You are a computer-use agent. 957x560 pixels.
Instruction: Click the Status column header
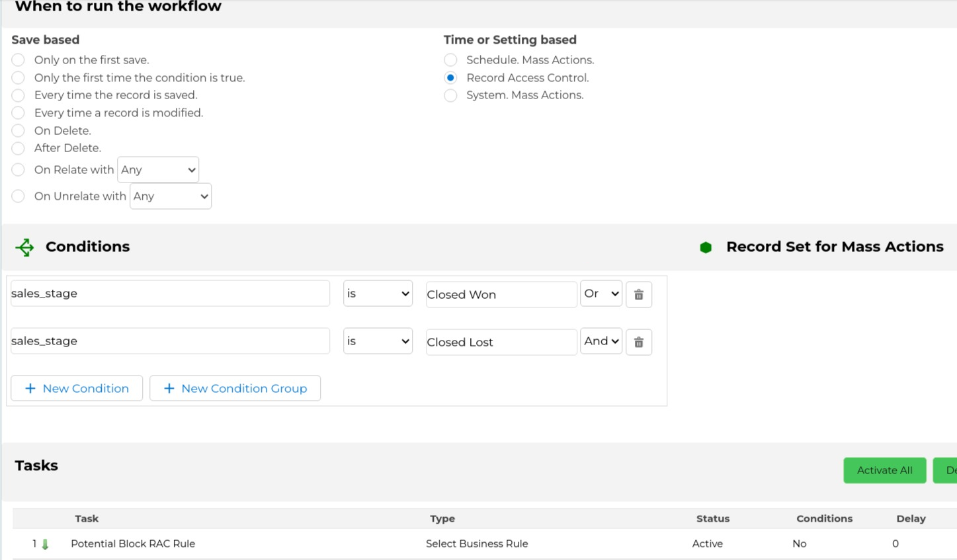[x=712, y=518]
